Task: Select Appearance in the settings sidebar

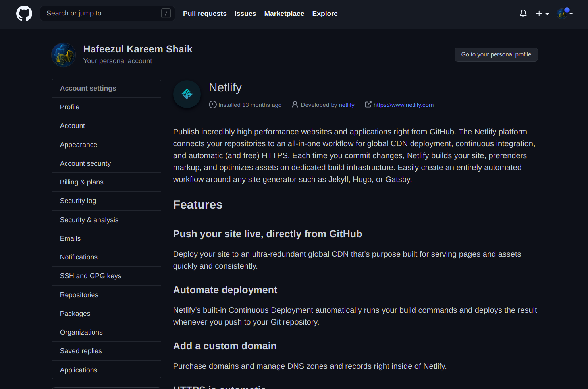Action: tap(106, 145)
